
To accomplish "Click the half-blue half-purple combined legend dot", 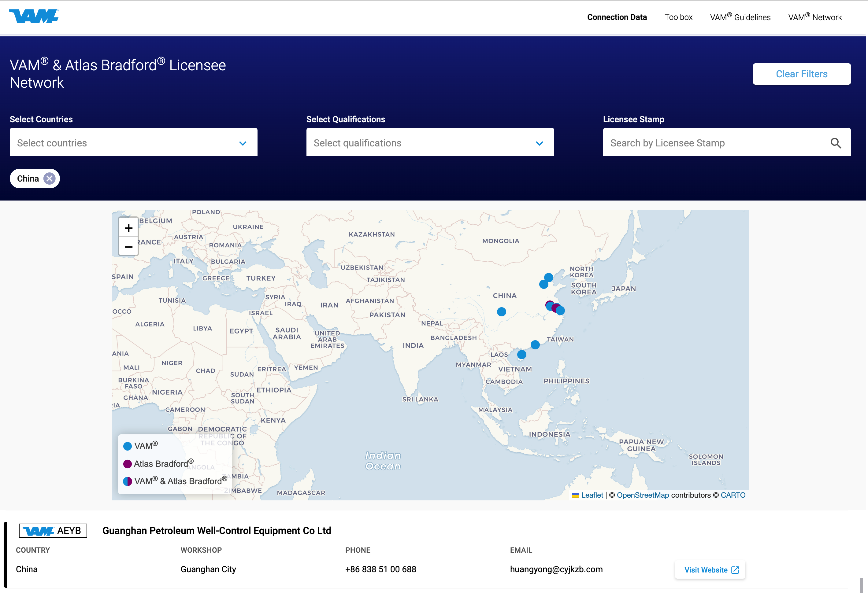I will point(127,481).
